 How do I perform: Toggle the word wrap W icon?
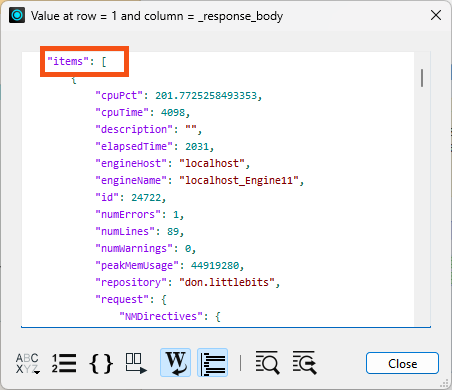pos(176,363)
